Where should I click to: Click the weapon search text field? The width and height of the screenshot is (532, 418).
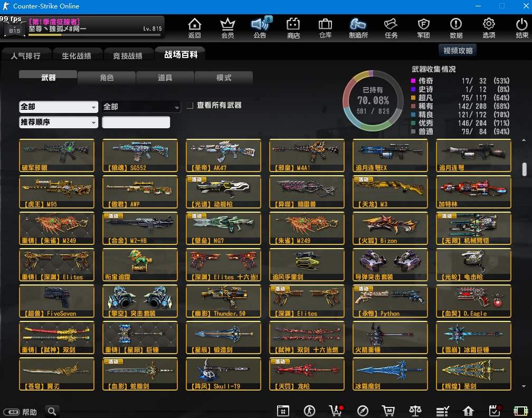(x=136, y=122)
